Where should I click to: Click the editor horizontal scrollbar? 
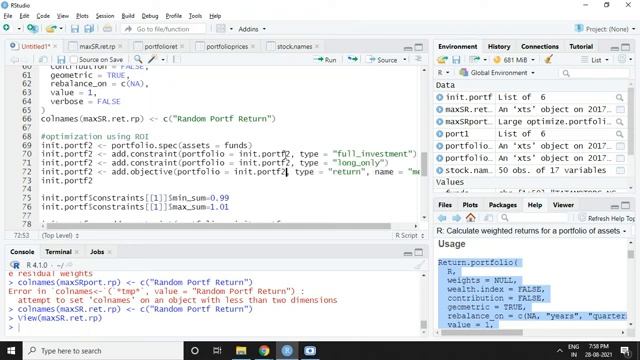tap(218, 226)
